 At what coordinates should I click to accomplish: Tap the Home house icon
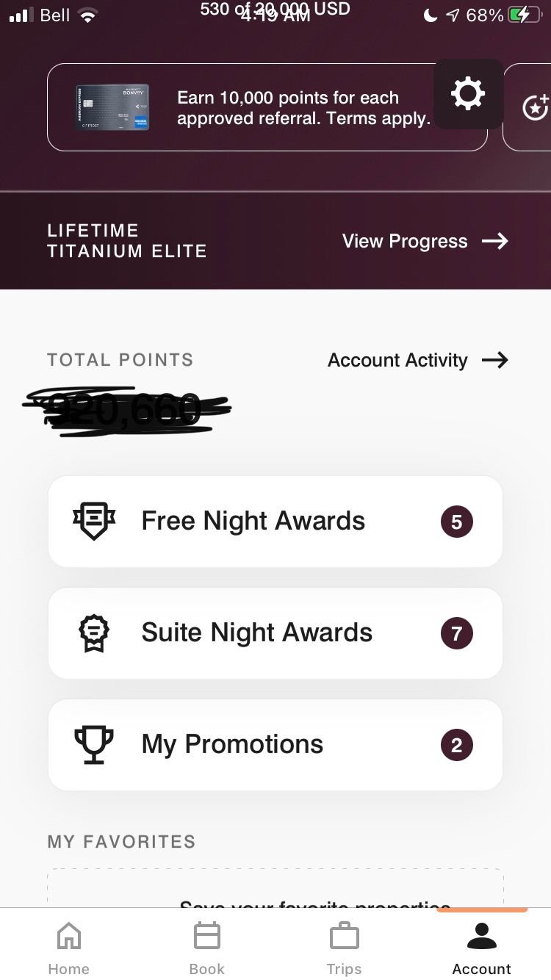pyautogui.click(x=69, y=937)
